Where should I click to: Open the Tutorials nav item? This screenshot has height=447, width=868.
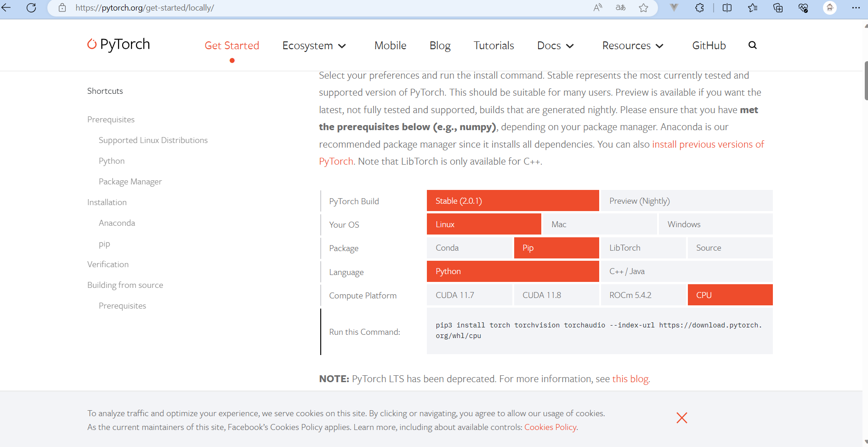pos(494,46)
